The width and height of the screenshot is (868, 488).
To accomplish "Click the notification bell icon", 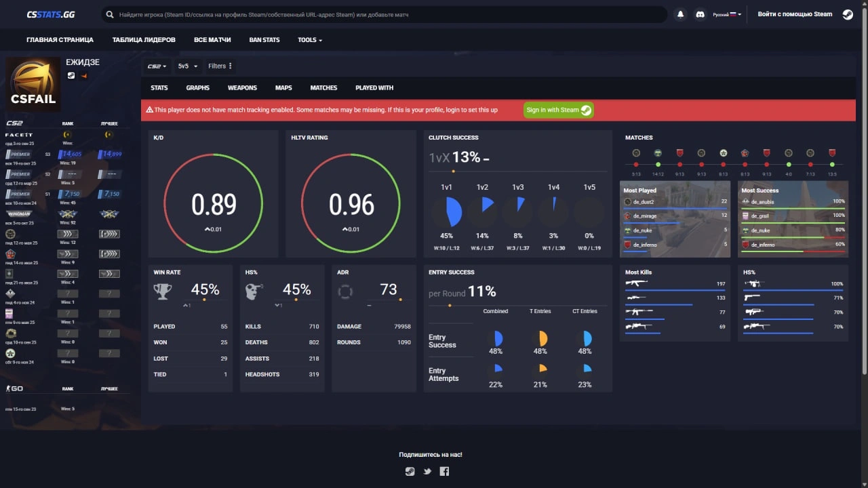I will click(x=680, y=14).
